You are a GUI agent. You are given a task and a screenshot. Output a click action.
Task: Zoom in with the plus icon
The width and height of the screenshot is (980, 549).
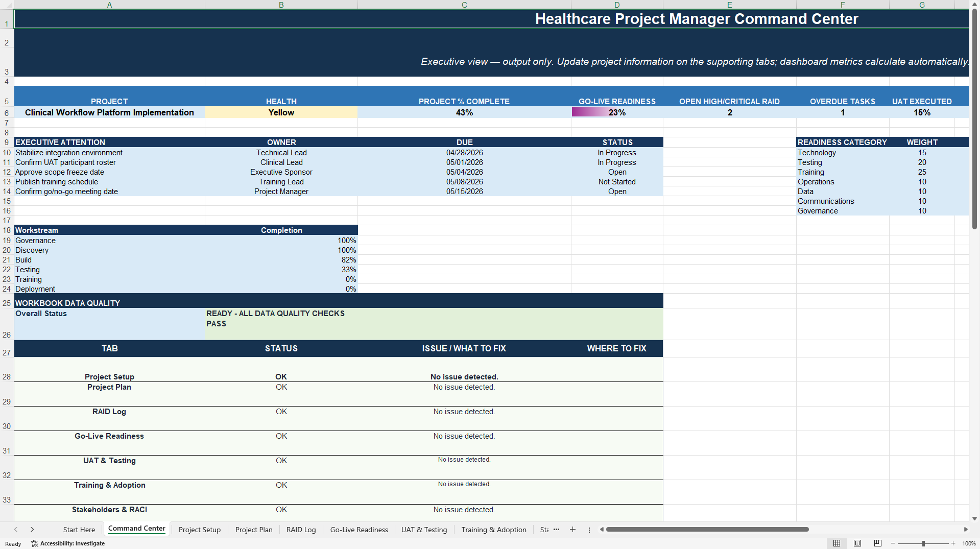pyautogui.click(x=953, y=543)
